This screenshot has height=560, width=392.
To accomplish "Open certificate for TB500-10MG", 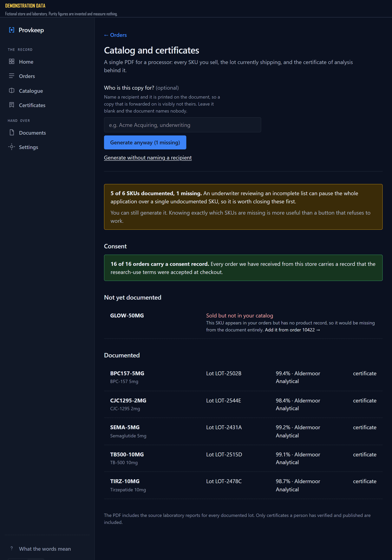I will coord(364,454).
